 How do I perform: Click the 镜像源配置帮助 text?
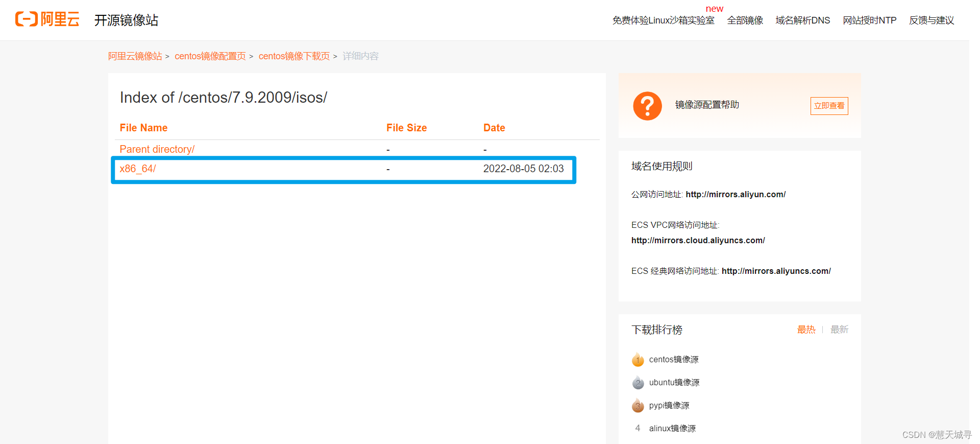click(707, 105)
